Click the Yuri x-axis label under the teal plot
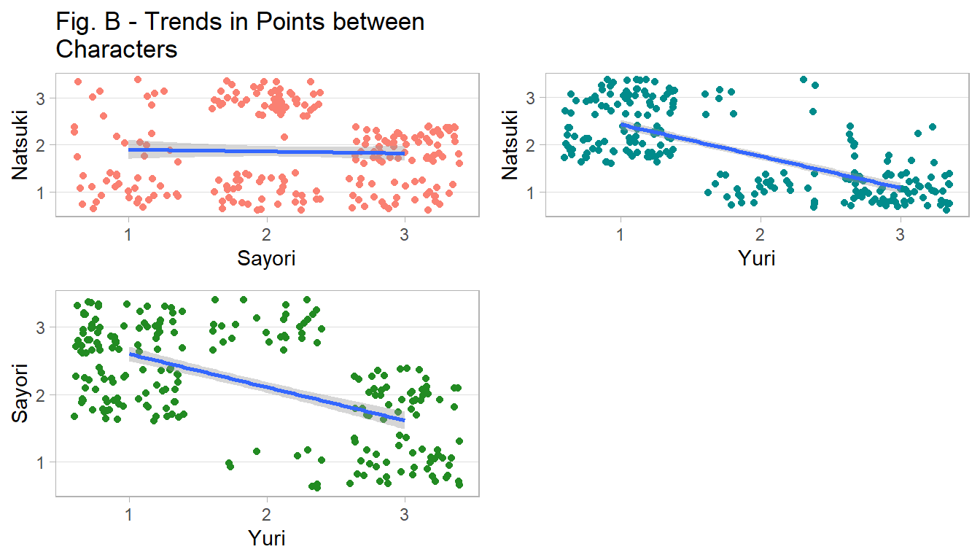The image size is (980, 560). [758, 258]
